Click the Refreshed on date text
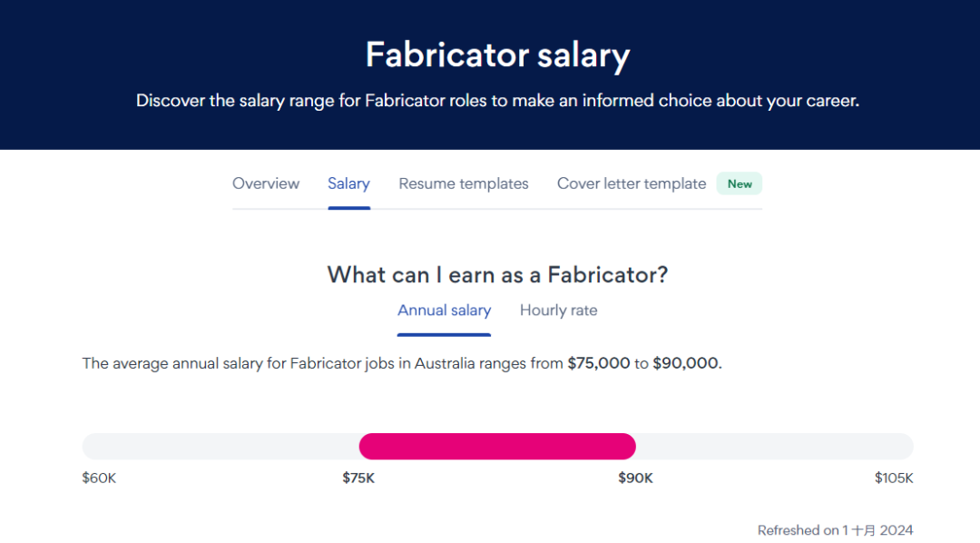The height and width of the screenshot is (543, 980). [x=835, y=530]
